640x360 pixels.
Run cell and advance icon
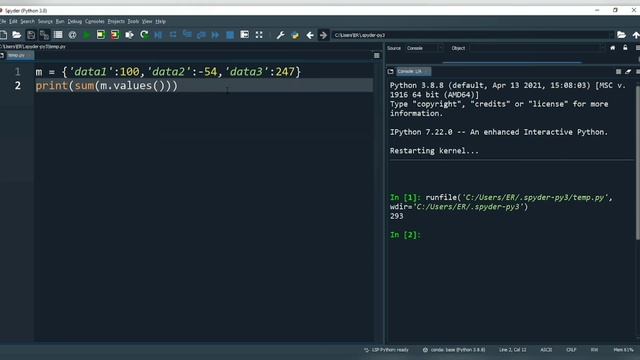pos(115,35)
